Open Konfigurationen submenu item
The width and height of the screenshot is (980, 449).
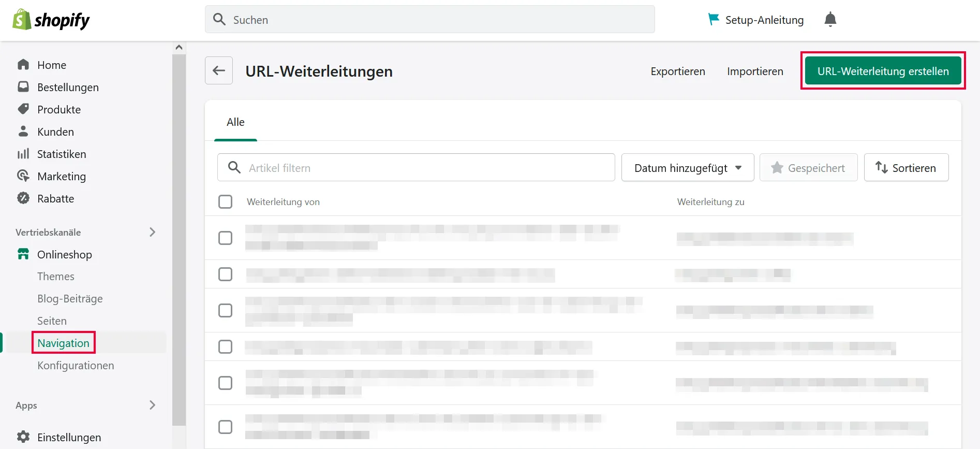pyautogui.click(x=76, y=365)
